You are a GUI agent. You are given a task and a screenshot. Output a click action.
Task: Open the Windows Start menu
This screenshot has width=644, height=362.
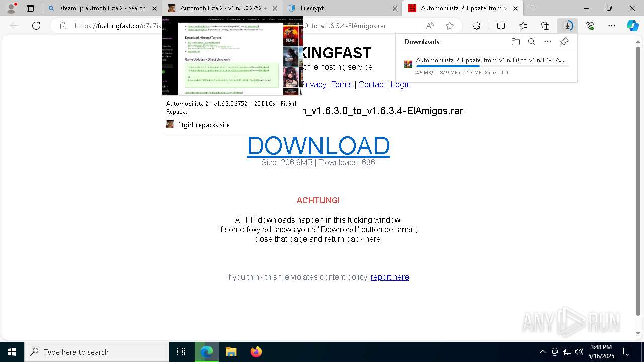pos(12,352)
